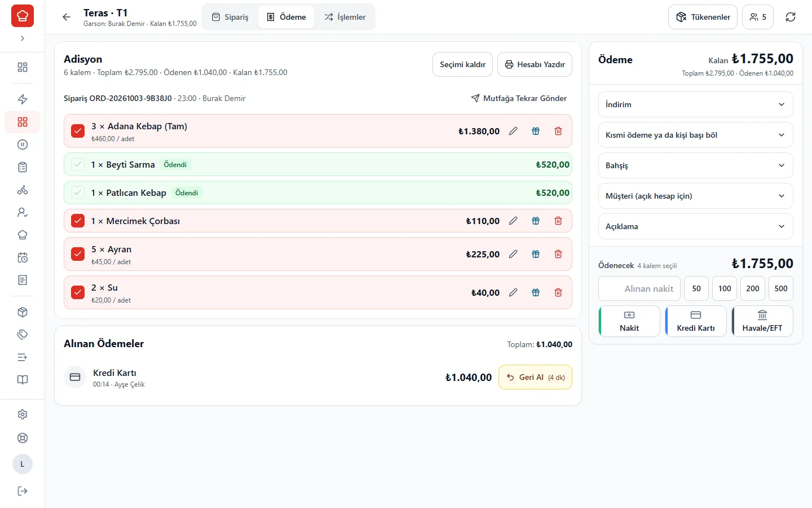Edit the Su item
This screenshot has height=508, width=812.
click(513, 292)
